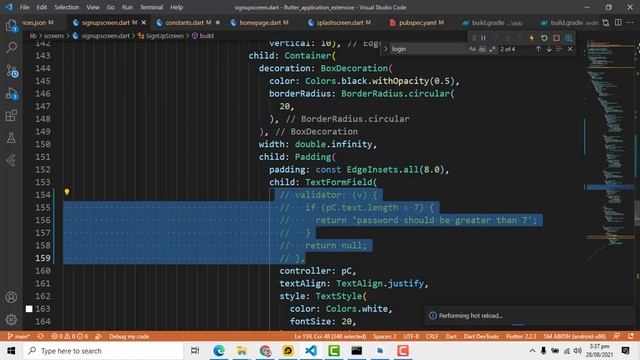Open the Extensions view
This screenshot has height=360, width=640.
tap(11, 116)
